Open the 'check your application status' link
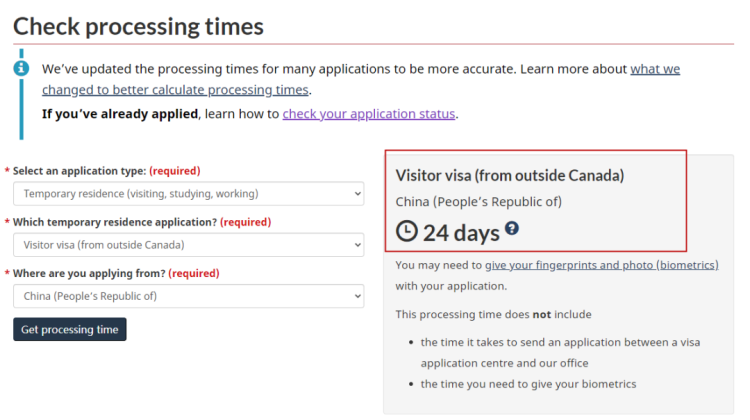This screenshot has width=750, height=420. pos(369,114)
